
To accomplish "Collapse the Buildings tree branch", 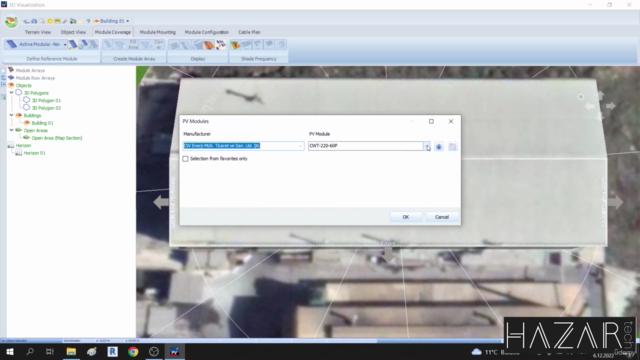I will [x=11, y=115].
